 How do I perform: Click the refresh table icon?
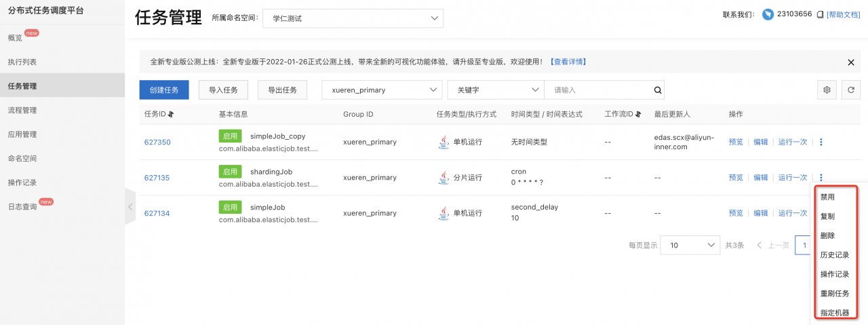point(850,90)
